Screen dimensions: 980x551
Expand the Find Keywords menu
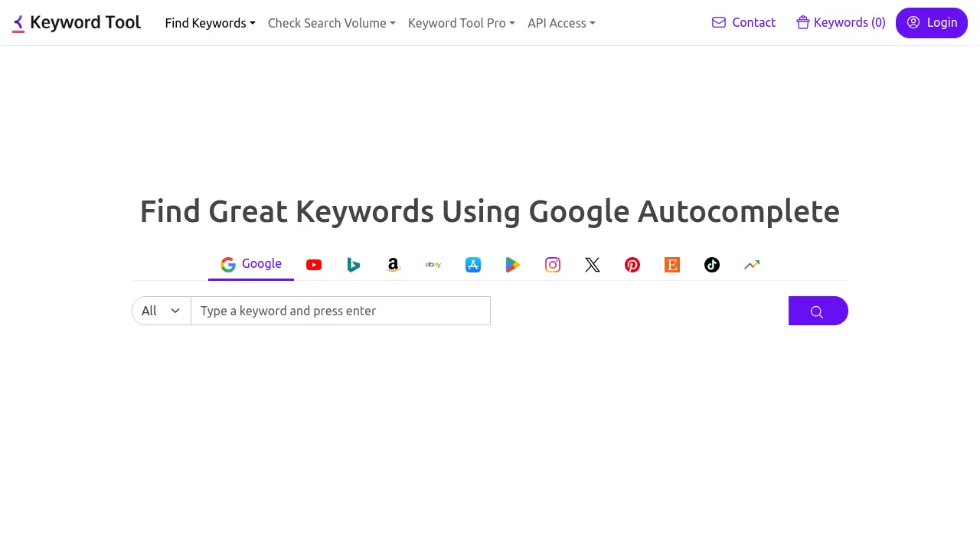pos(210,23)
